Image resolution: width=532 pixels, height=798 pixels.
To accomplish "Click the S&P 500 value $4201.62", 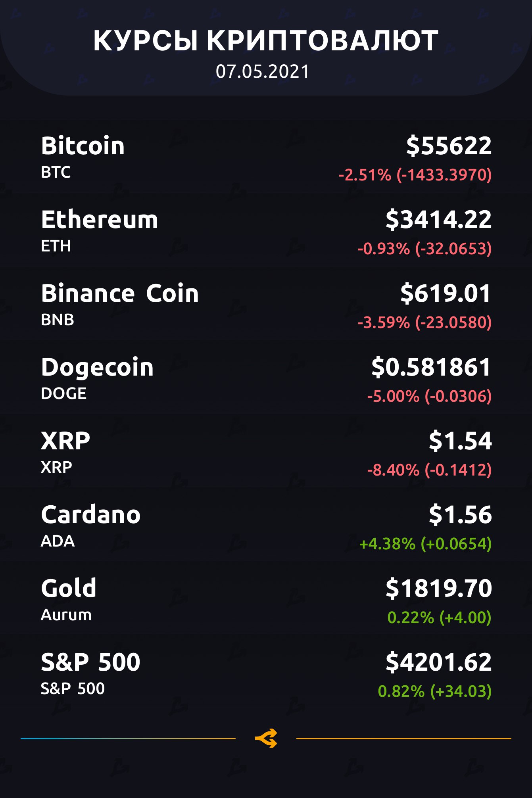I will pyautogui.click(x=438, y=662).
